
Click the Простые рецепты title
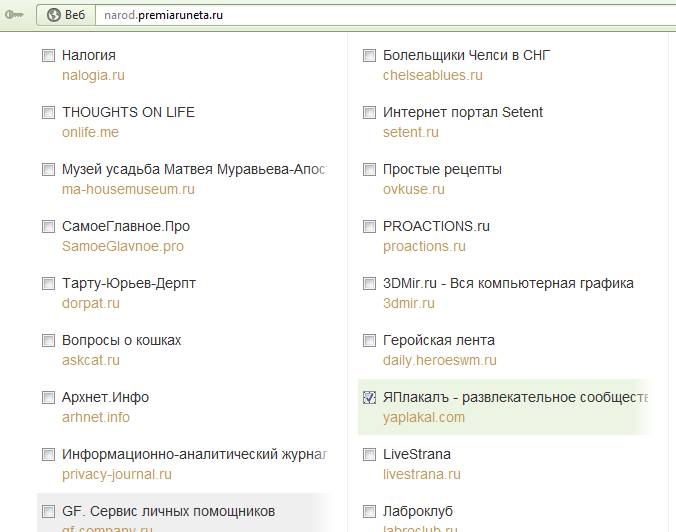click(x=442, y=169)
